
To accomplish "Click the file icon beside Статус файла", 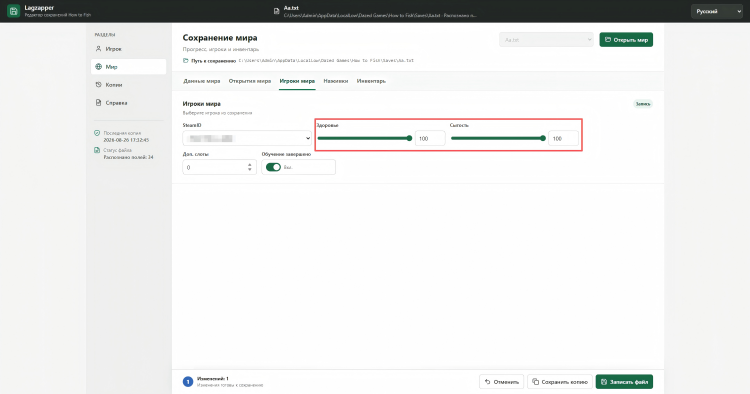I will pyautogui.click(x=97, y=150).
